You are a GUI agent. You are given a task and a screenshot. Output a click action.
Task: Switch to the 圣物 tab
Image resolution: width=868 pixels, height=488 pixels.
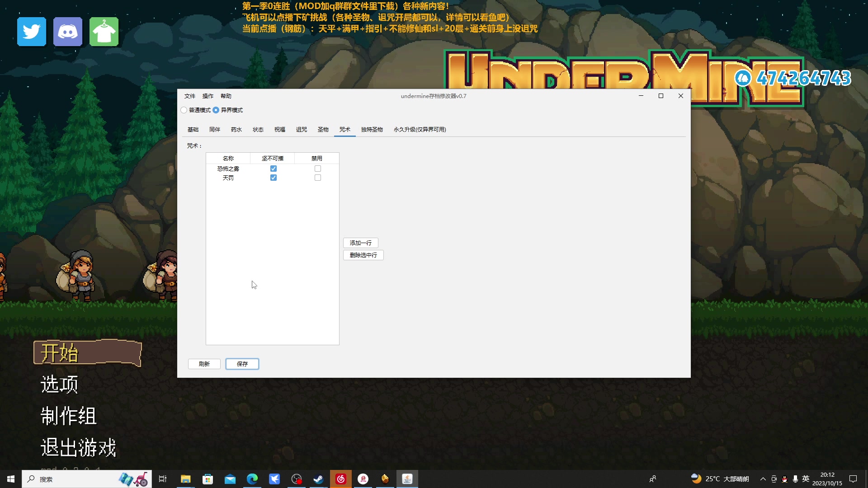[323, 130]
